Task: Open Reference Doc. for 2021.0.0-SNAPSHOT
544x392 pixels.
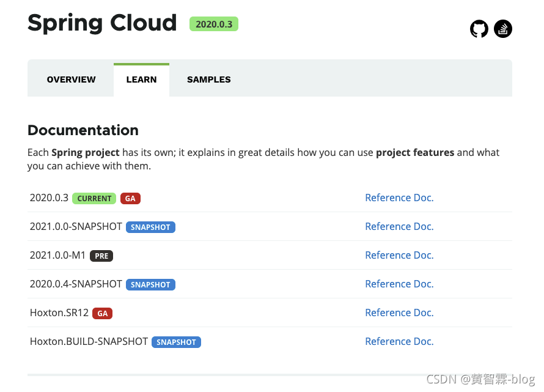Action: (x=399, y=226)
